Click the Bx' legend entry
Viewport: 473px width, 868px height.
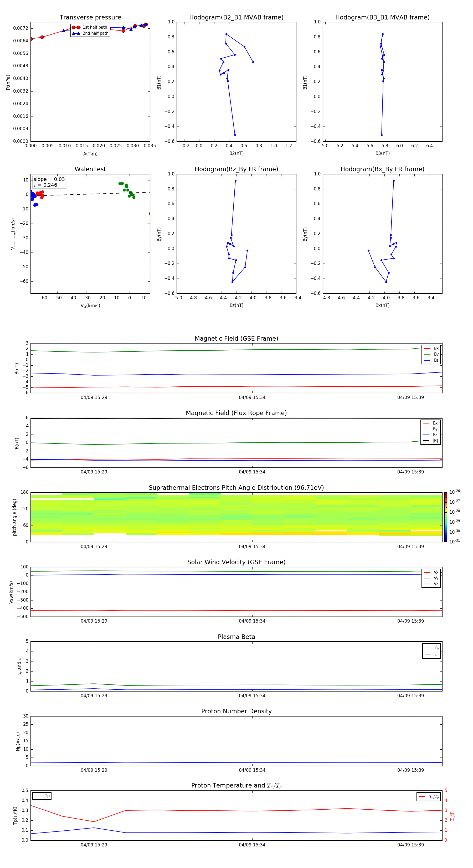tap(431, 423)
